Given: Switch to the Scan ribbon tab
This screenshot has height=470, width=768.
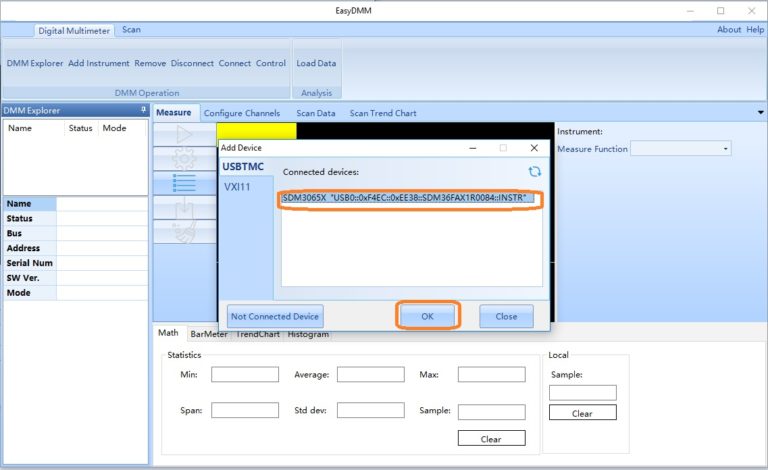Looking at the screenshot, I should 131,30.
